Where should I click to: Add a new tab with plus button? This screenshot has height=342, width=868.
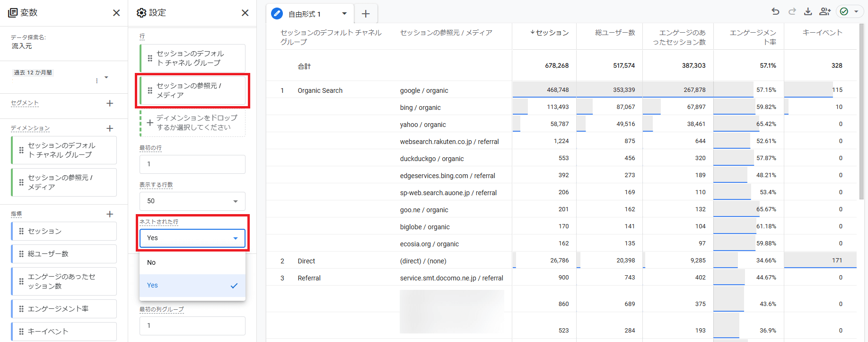[x=366, y=14]
